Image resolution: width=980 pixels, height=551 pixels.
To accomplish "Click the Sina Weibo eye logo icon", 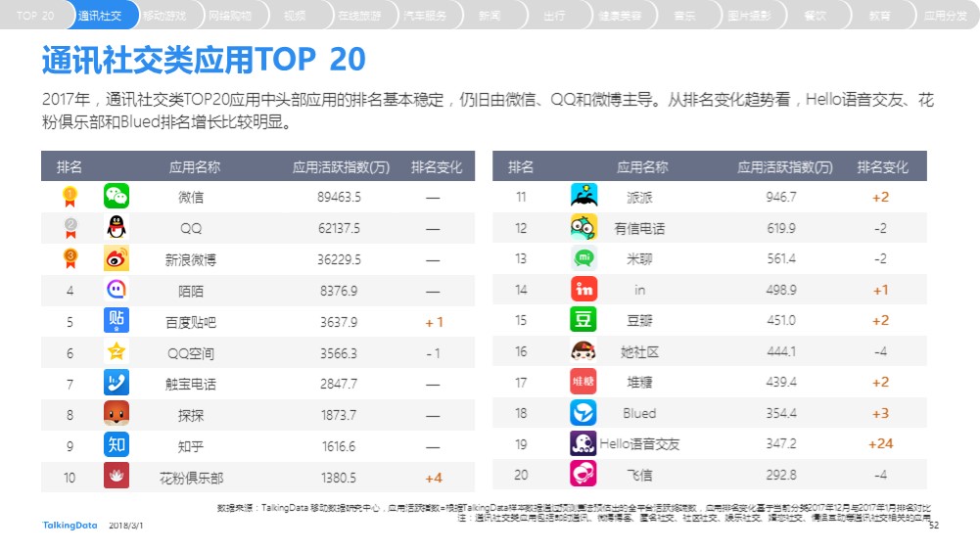I will tap(117, 258).
